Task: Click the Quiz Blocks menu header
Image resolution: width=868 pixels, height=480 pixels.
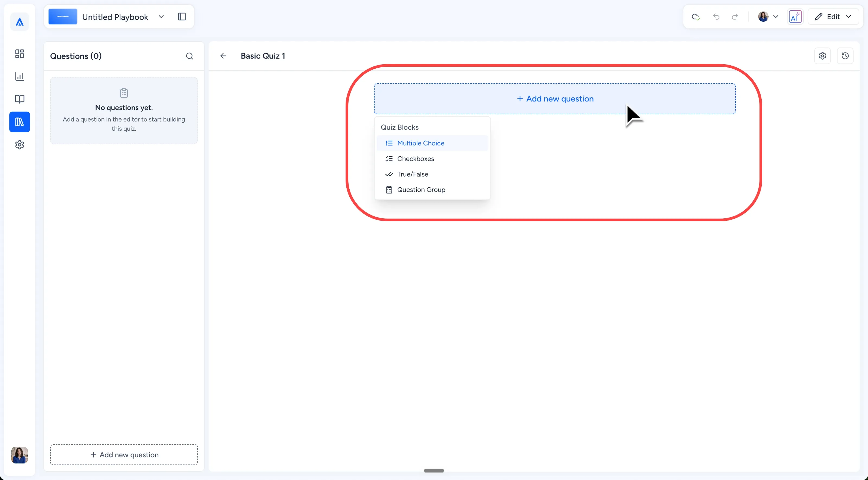Action: tap(400, 127)
